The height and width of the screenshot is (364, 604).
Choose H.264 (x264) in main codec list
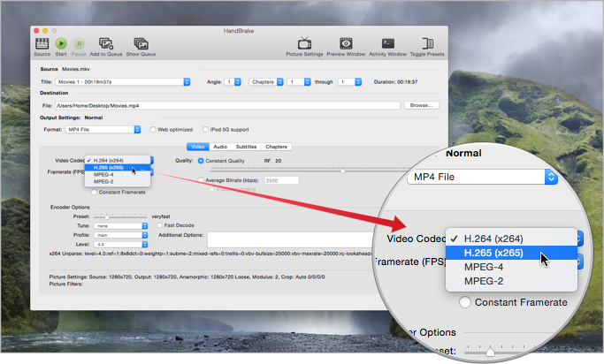[x=118, y=161]
